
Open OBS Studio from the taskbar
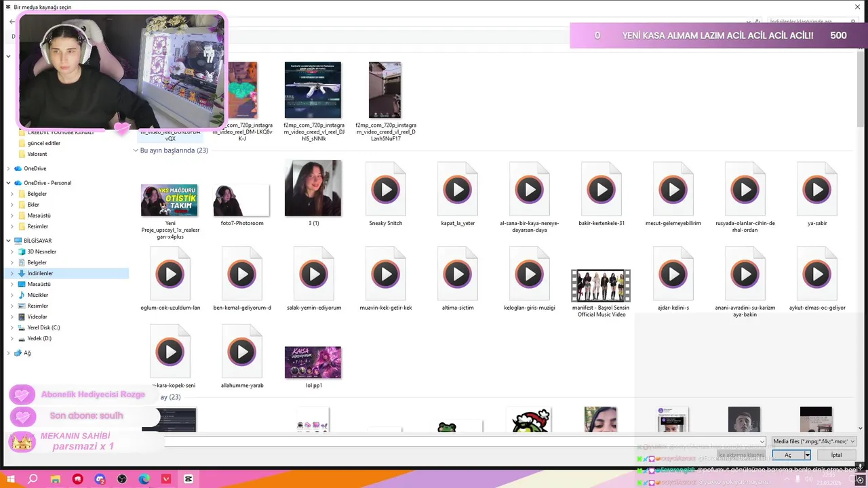122,479
